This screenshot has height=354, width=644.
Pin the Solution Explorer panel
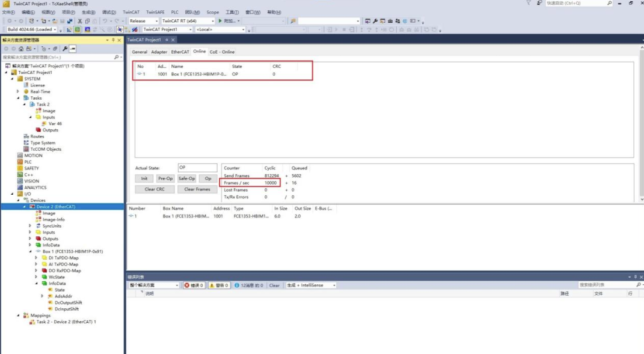[114, 40]
